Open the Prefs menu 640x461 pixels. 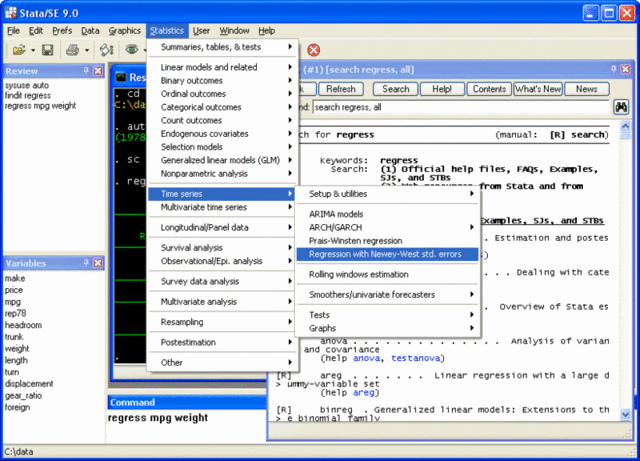(x=62, y=31)
